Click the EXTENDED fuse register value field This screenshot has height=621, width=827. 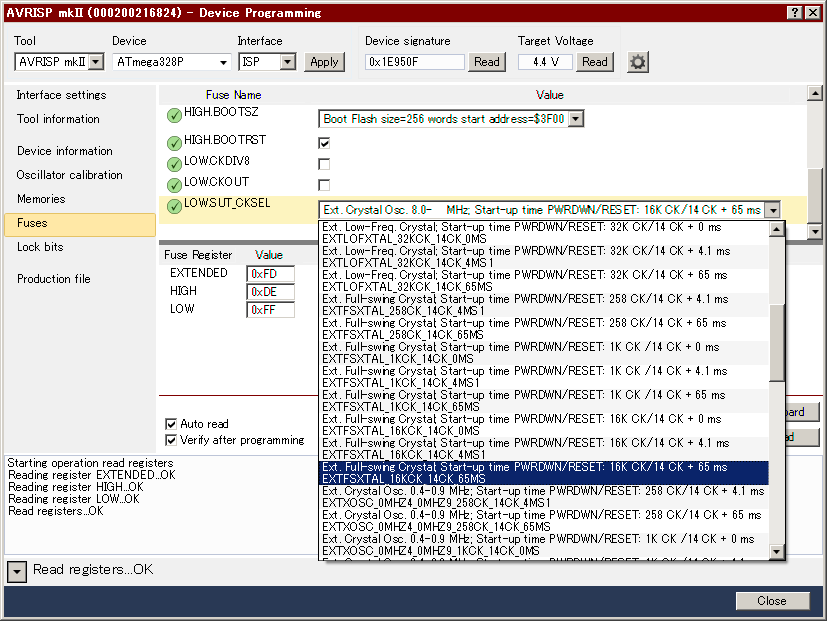point(270,274)
